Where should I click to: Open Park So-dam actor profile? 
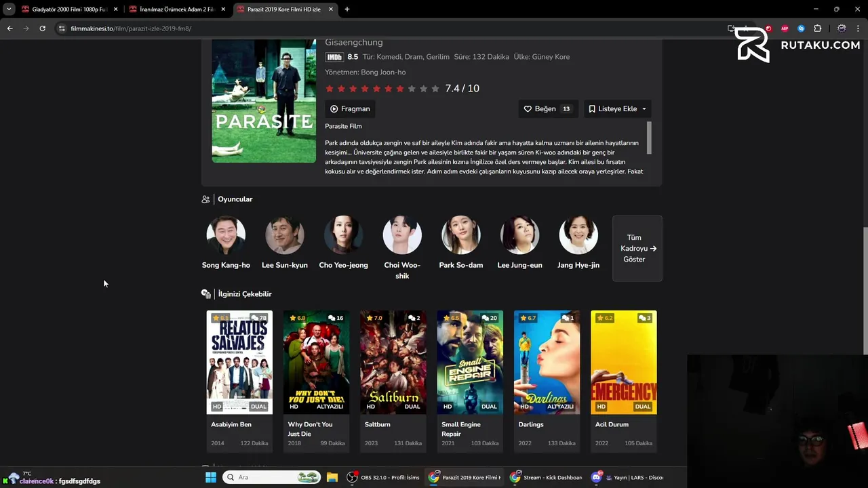pyautogui.click(x=461, y=243)
